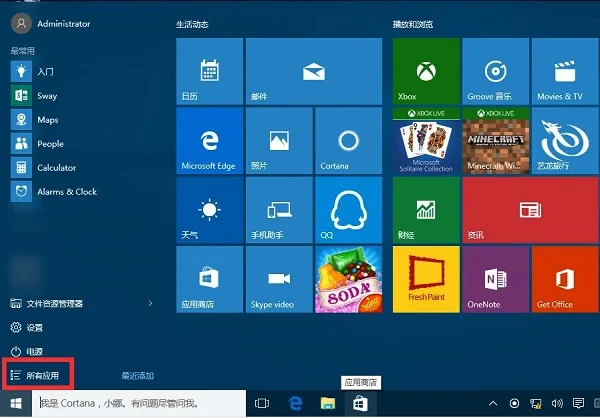Screen dimensions: 600x418
Task: Open the Skype video tile
Action: 279,279
